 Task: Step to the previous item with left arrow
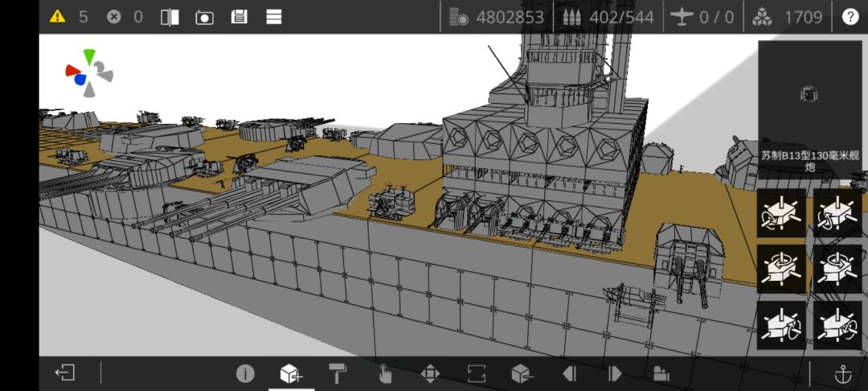pyautogui.click(x=569, y=374)
